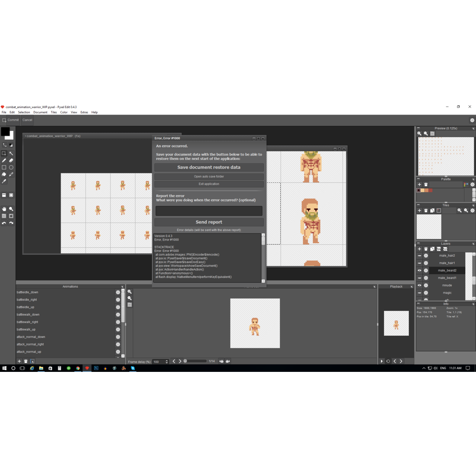The width and height of the screenshot is (476, 476).
Task: Pick the orange-brown palette color swatch
Action: click(x=427, y=190)
